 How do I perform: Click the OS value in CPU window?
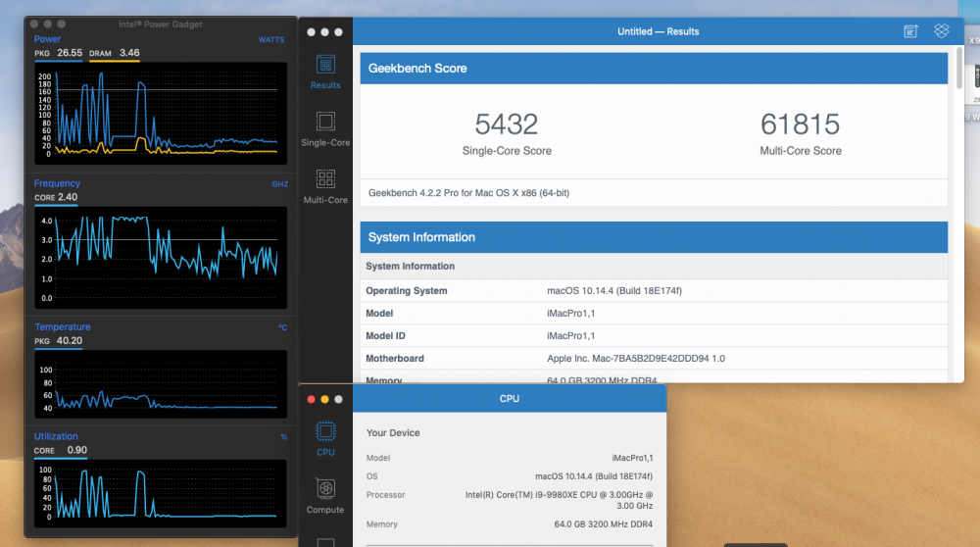point(594,476)
